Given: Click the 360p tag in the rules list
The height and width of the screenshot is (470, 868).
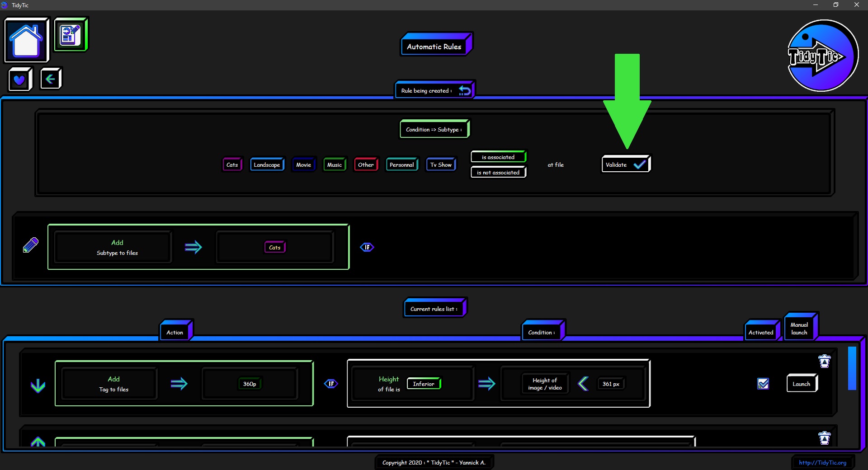Looking at the screenshot, I should (250, 384).
